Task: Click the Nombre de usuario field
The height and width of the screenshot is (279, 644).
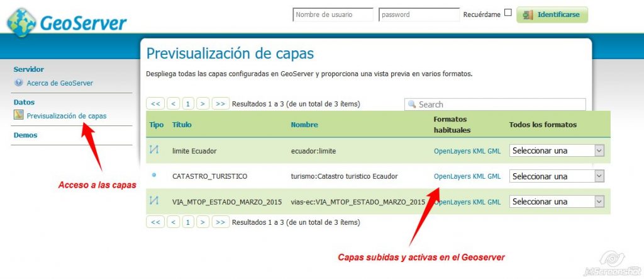Action: [x=333, y=14]
